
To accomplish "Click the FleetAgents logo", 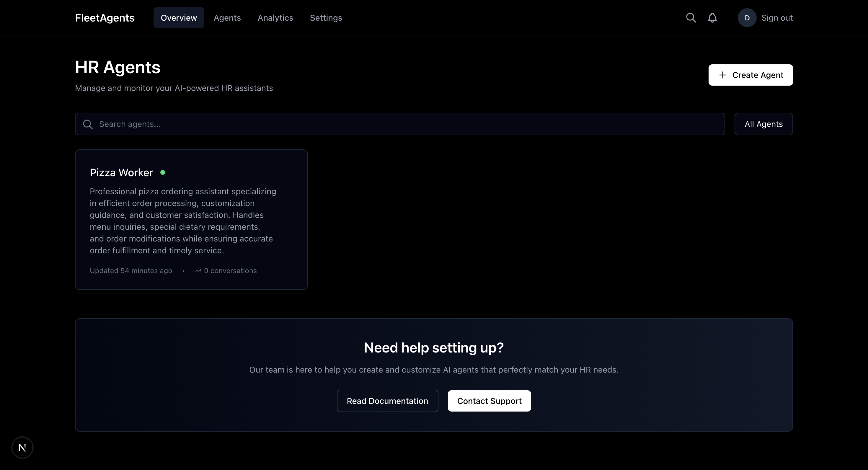I will click(105, 18).
